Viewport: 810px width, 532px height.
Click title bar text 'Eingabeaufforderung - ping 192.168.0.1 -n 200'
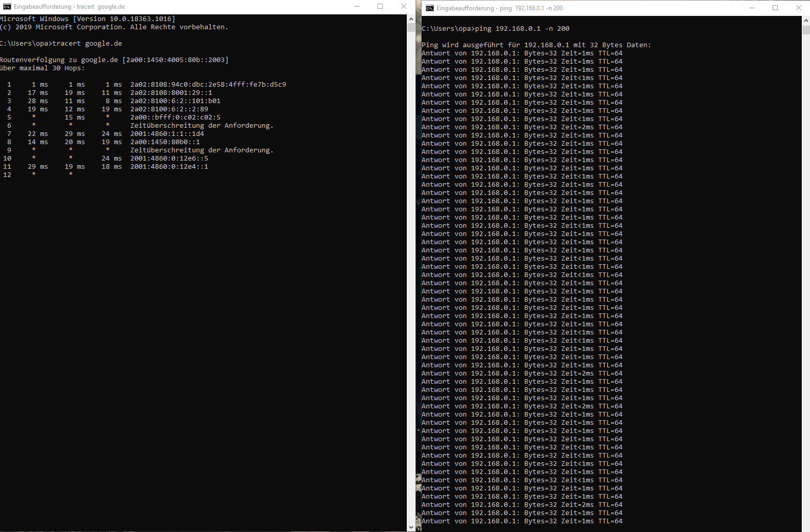pyautogui.click(x=500, y=8)
